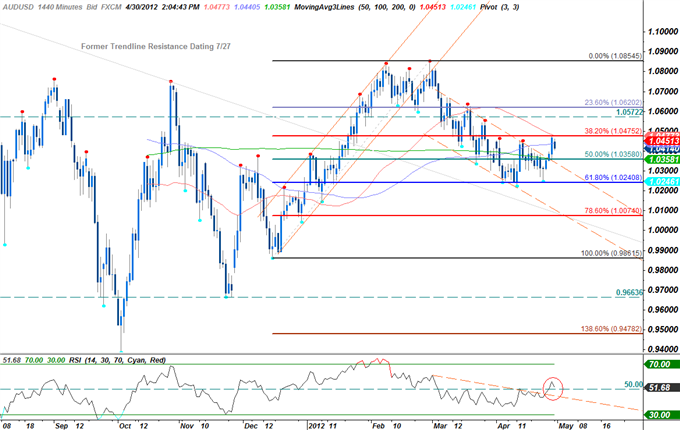Click the red-circled RSI breakout marker
Viewport: 680px width, 430px height.
(x=552, y=386)
